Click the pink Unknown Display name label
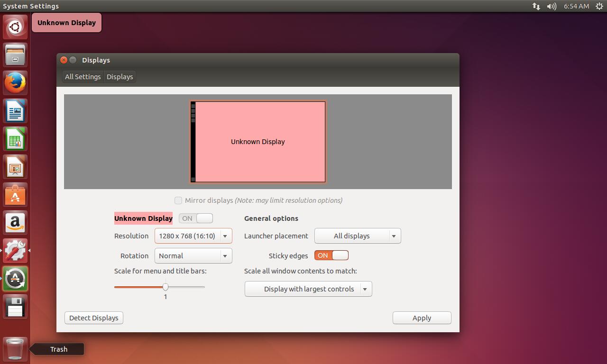 [x=143, y=218]
